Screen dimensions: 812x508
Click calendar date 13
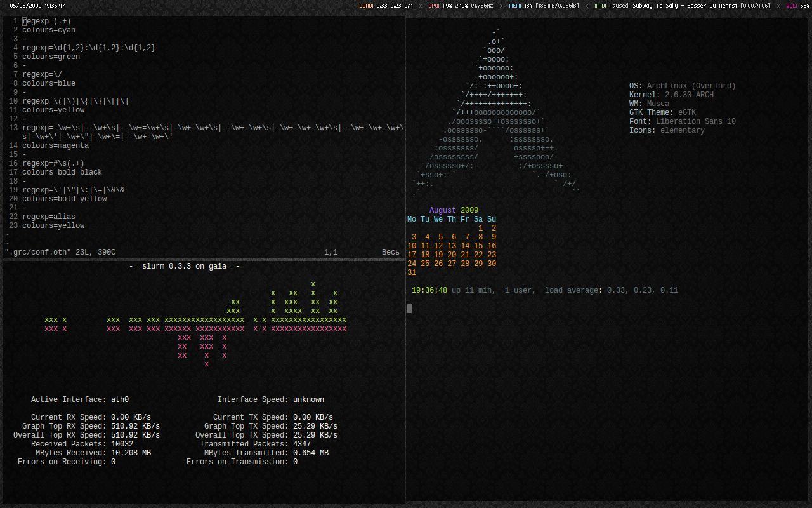pos(452,246)
